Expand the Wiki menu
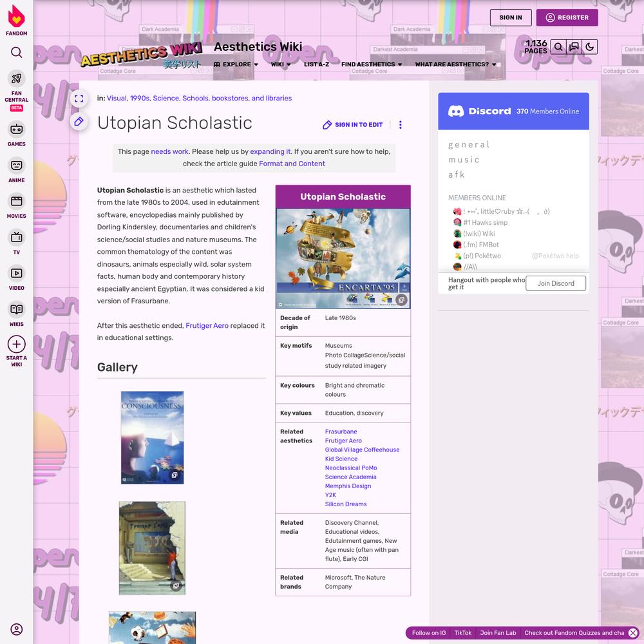This screenshot has height=644, width=644. point(281,64)
